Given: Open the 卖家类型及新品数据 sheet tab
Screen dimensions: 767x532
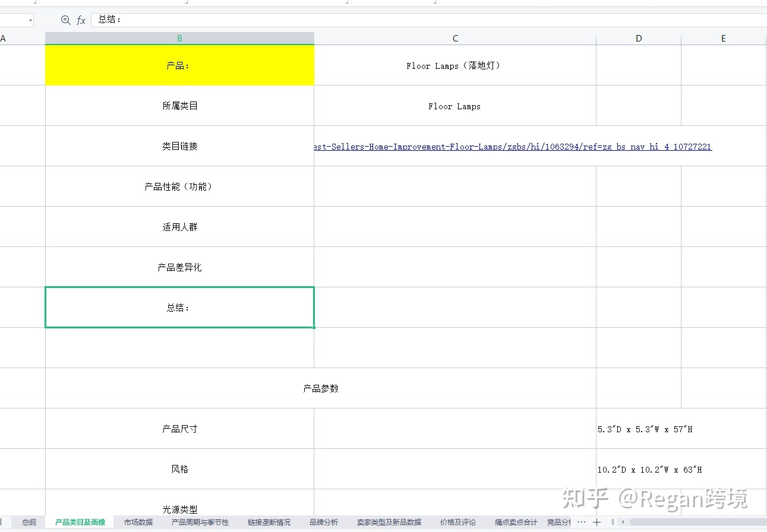Looking at the screenshot, I should (x=389, y=522).
